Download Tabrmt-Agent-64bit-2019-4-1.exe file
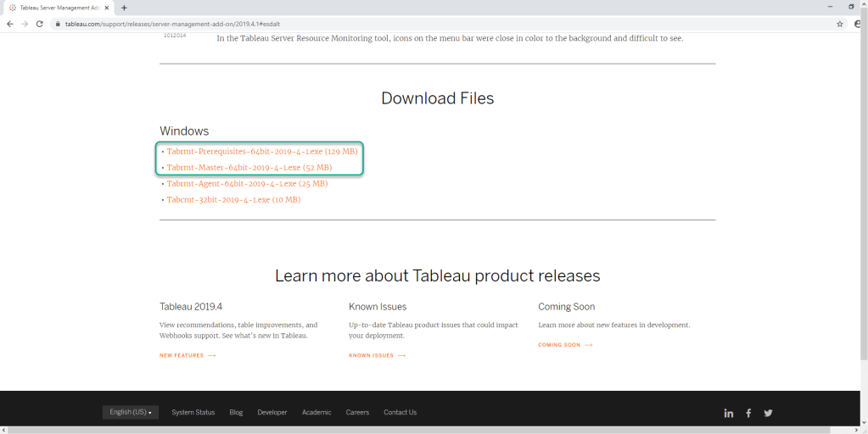The image size is (868, 434). pos(247,183)
